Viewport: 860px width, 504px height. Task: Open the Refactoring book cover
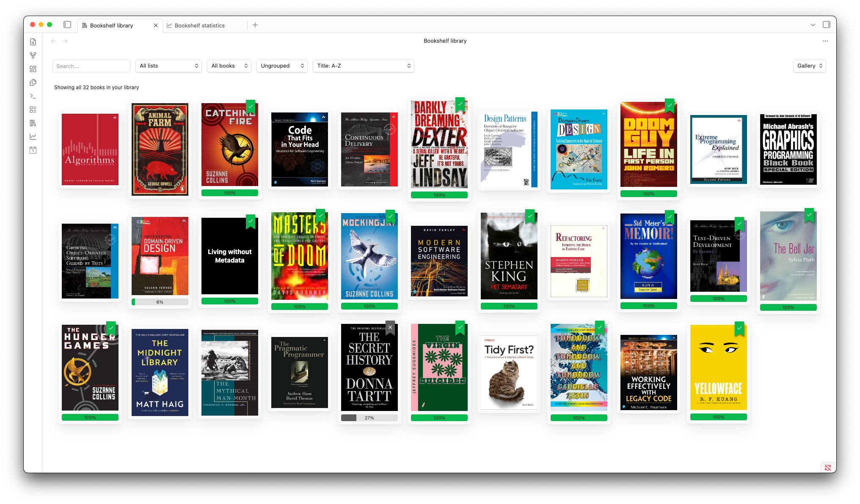(579, 261)
